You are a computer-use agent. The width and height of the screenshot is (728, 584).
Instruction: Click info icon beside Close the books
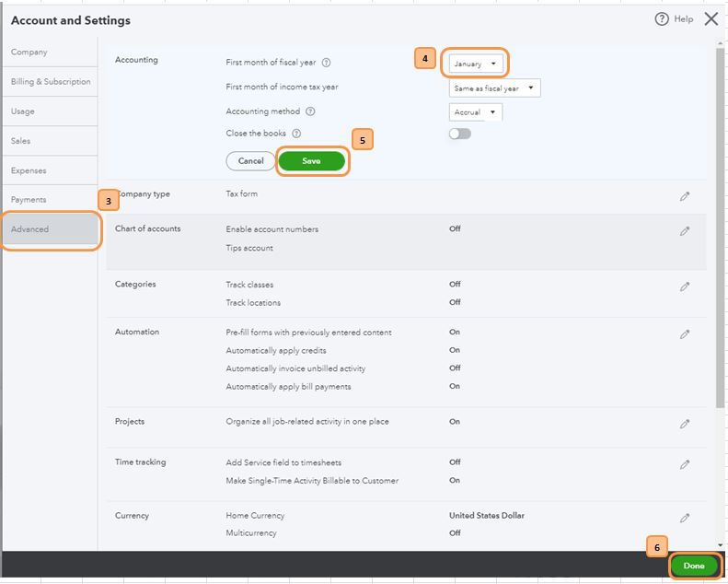[297, 134]
